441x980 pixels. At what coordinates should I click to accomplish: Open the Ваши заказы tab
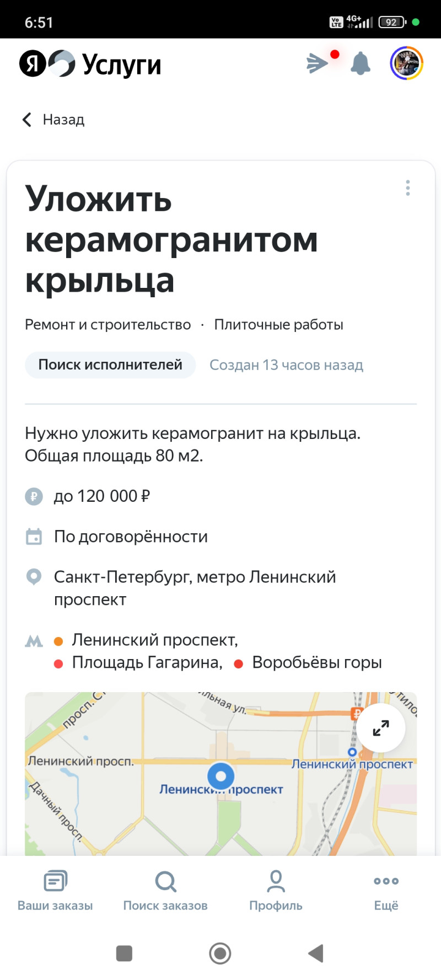click(55, 890)
